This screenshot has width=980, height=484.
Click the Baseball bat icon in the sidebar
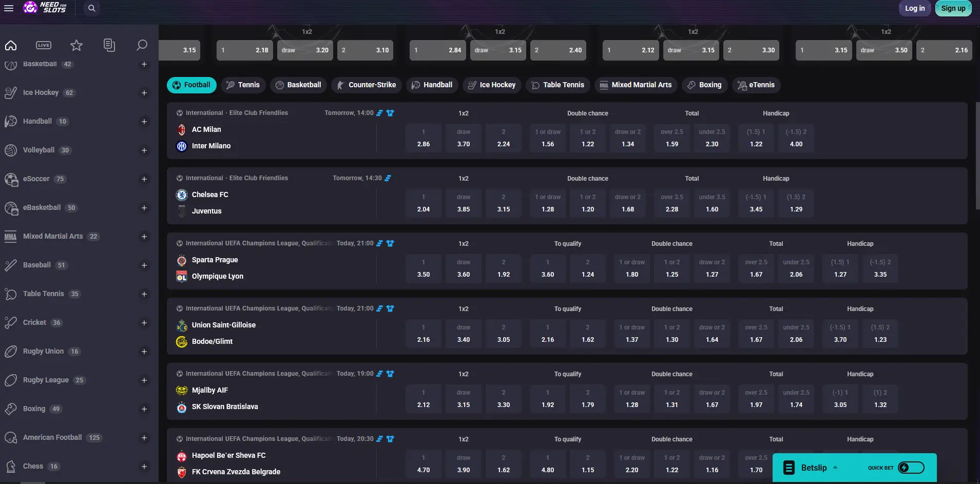point(11,265)
